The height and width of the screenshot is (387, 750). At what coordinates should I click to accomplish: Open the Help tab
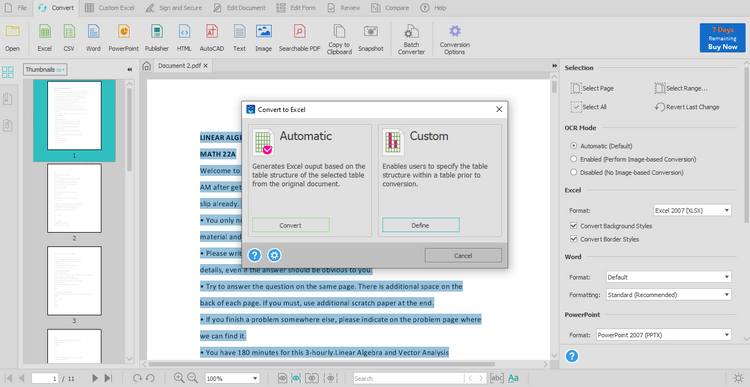point(433,8)
